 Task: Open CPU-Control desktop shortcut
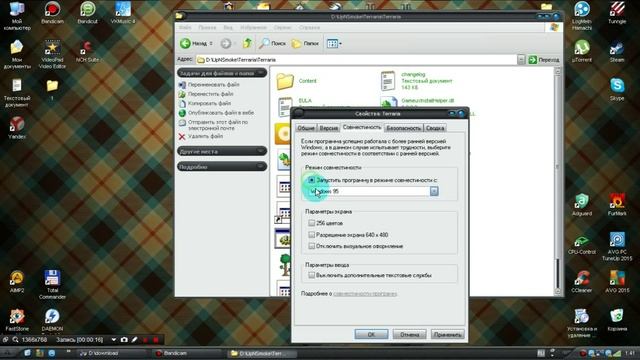[582, 243]
